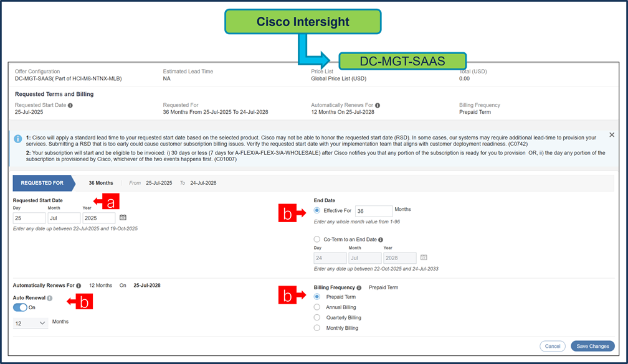Select the Co-Term to an End Date option
This screenshot has height=364, width=628.
click(317, 239)
